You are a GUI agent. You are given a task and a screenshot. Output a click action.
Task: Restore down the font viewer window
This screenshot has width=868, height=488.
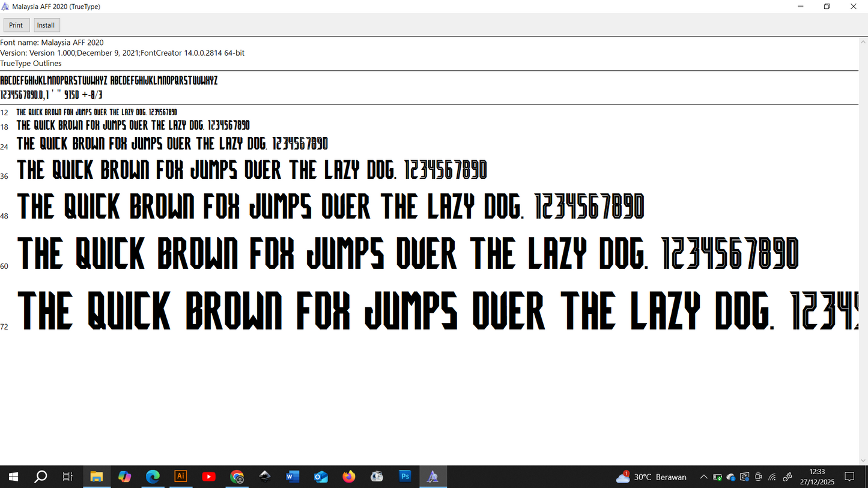pos(827,7)
